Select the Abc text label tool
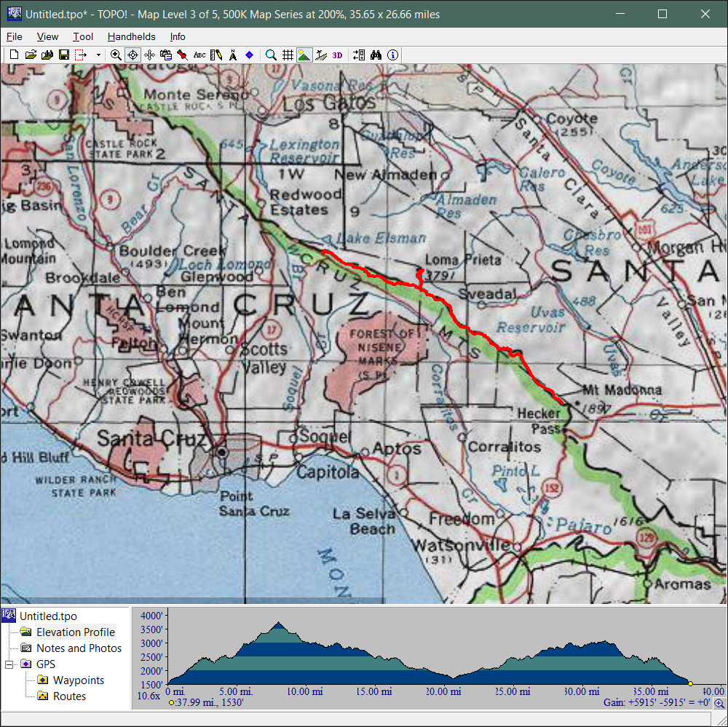Viewport: 728px width, 727px height. 199,55
